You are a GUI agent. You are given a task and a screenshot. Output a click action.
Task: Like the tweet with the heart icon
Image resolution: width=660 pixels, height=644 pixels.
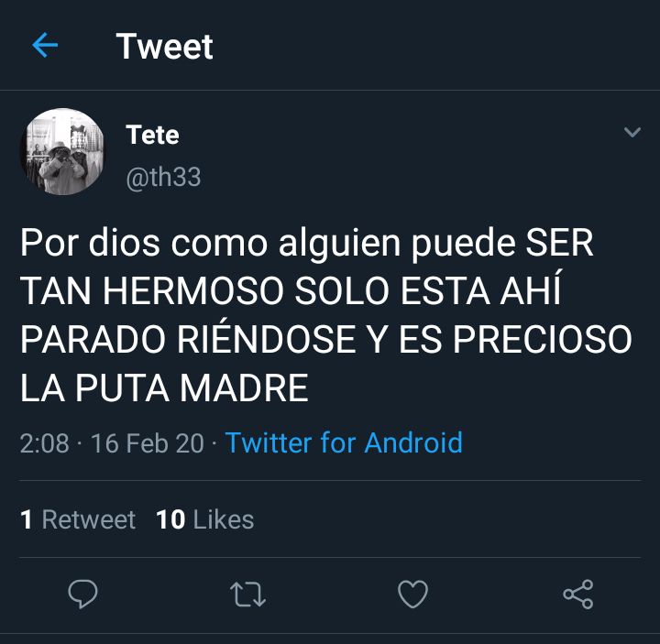tap(412, 594)
